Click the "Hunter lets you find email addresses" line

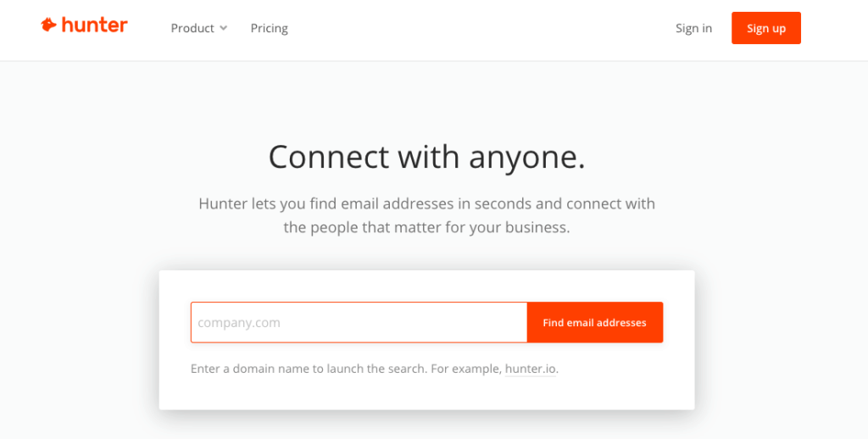click(426, 203)
